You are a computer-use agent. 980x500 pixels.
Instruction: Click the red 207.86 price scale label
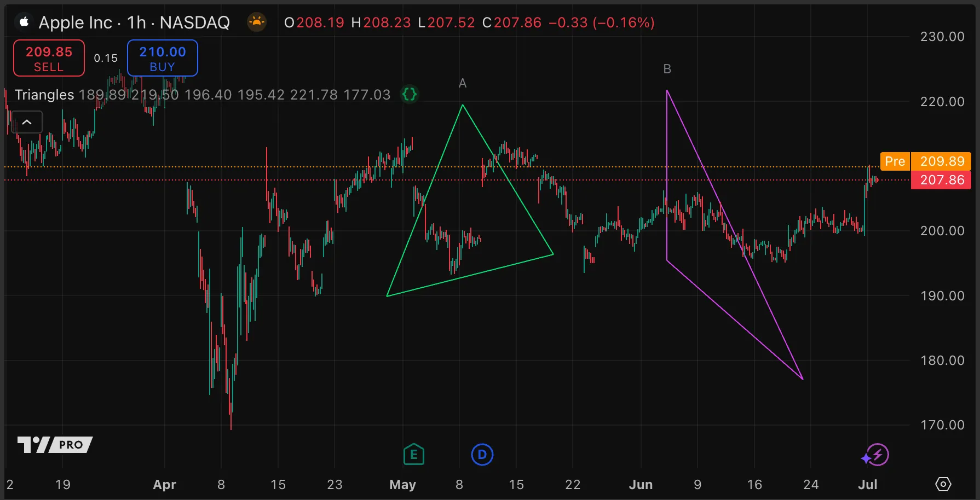941,180
